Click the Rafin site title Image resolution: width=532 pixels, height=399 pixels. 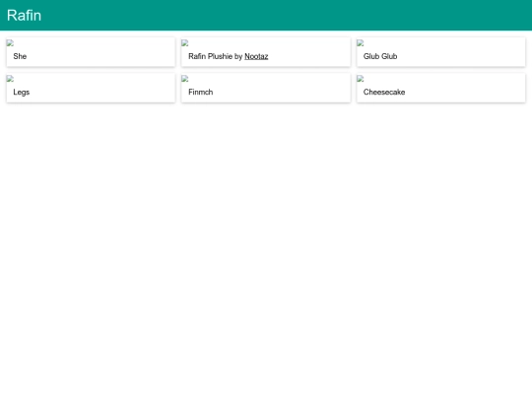(24, 15)
